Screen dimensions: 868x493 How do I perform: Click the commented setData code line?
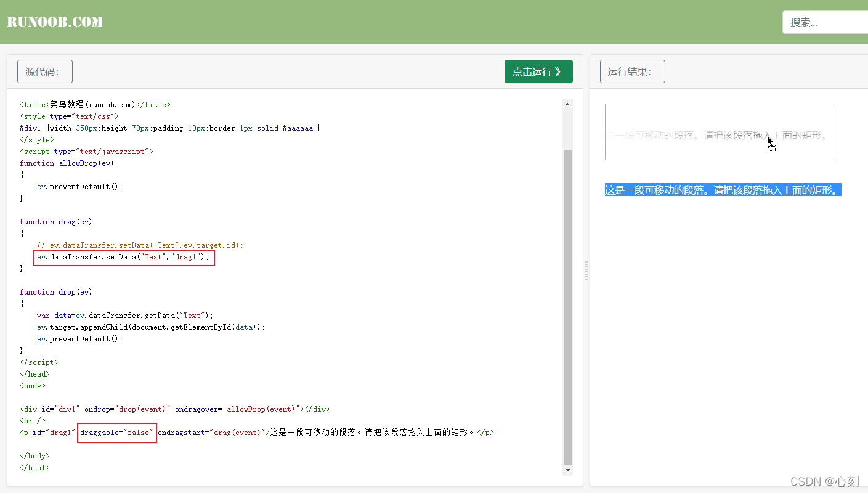140,245
